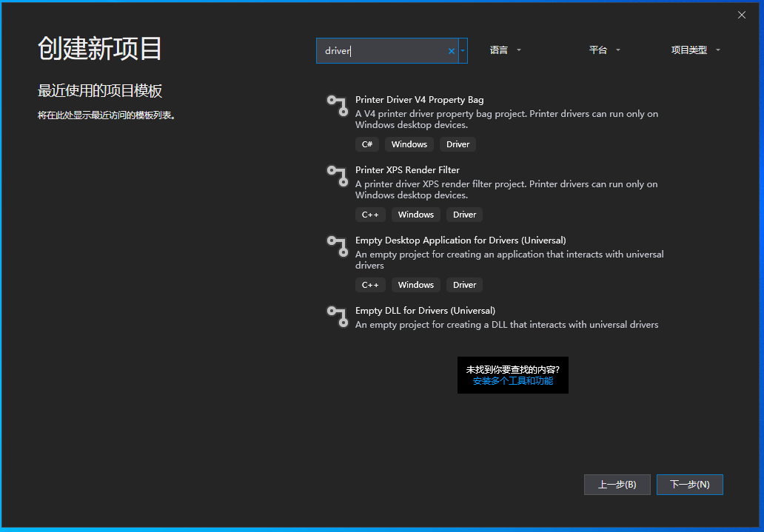Screen dimensions: 764x532
Task: Select the Empty DLL for Drivers (Universal) icon
Action: click(x=338, y=317)
